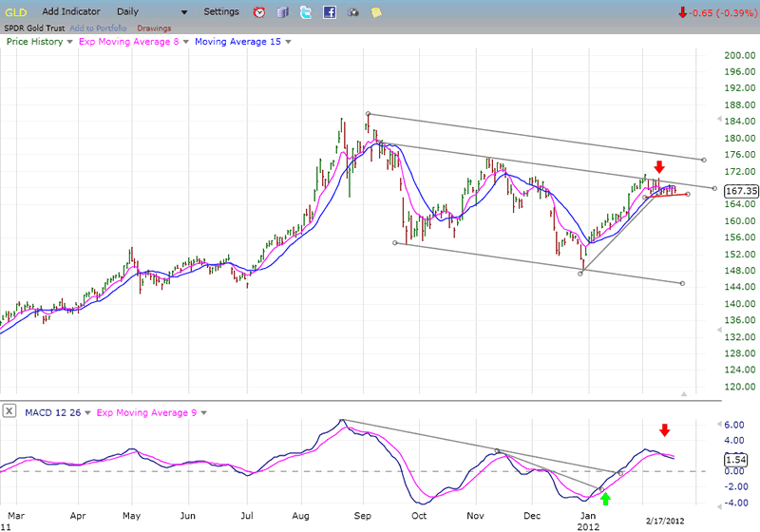Open the Add Indicator menu
760x532 pixels.
(x=74, y=12)
